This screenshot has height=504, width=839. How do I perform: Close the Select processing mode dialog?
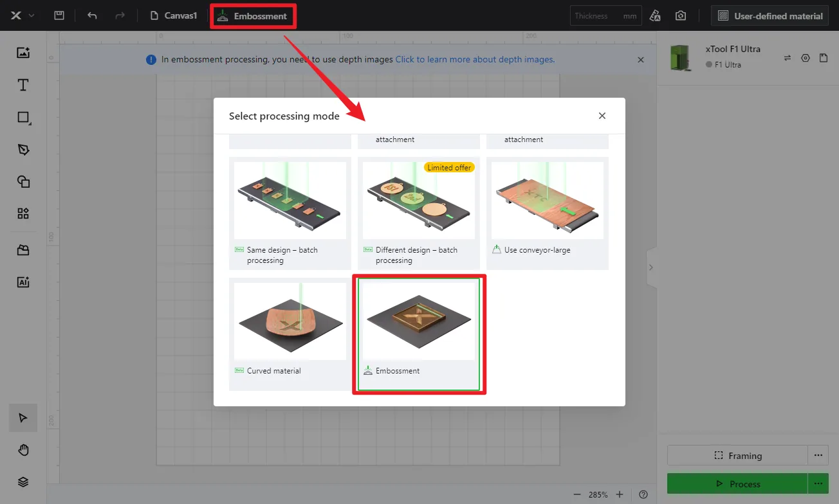[602, 116]
